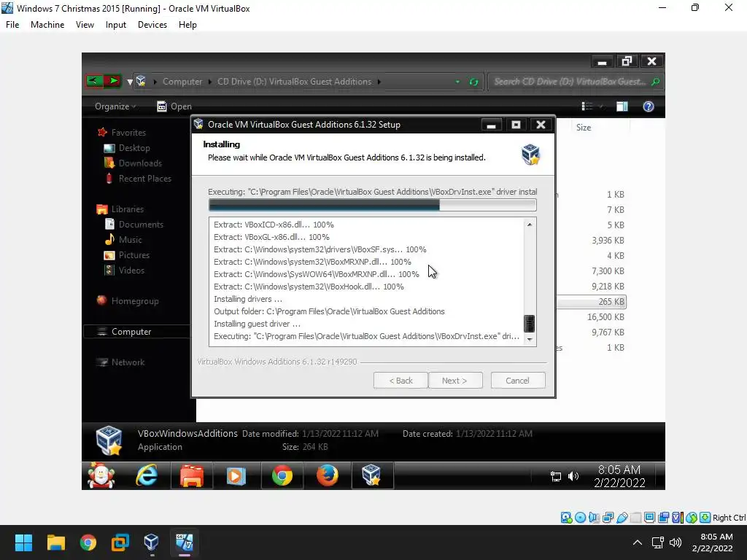This screenshot has height=560, width=747.
Task: Open the view options dropdown arrow
Action: [x=601, y=106]
